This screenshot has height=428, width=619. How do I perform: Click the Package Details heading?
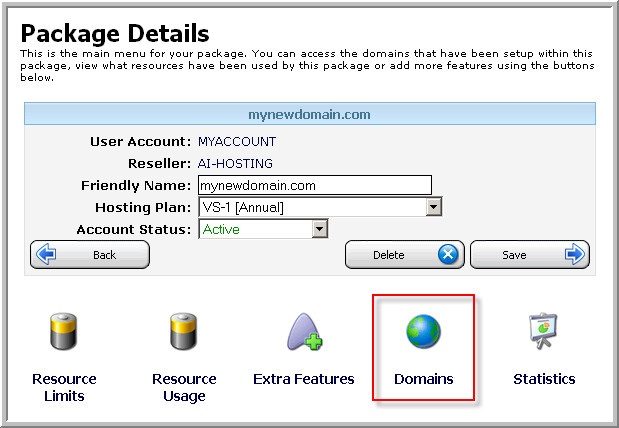tap(115, 33)
